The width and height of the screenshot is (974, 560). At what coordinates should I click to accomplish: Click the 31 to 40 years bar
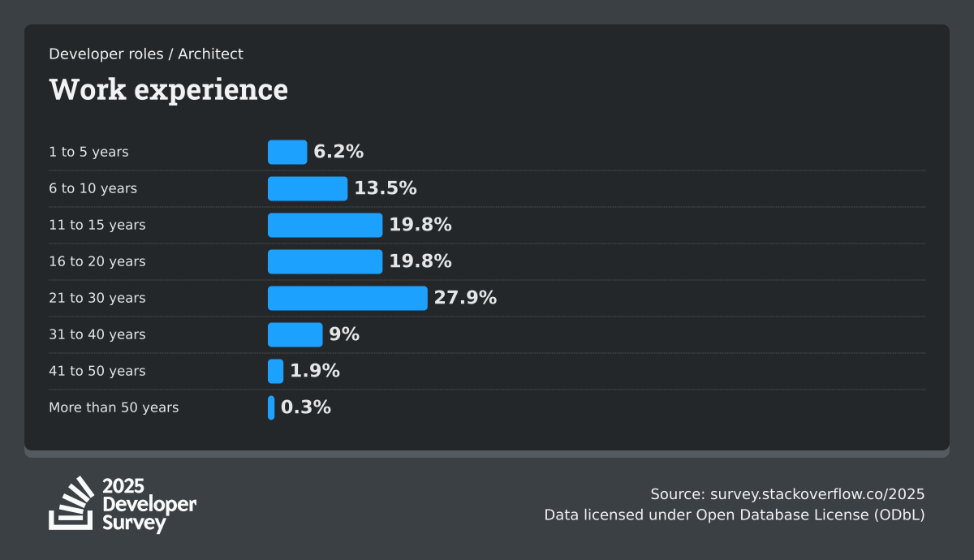point(295,334)
